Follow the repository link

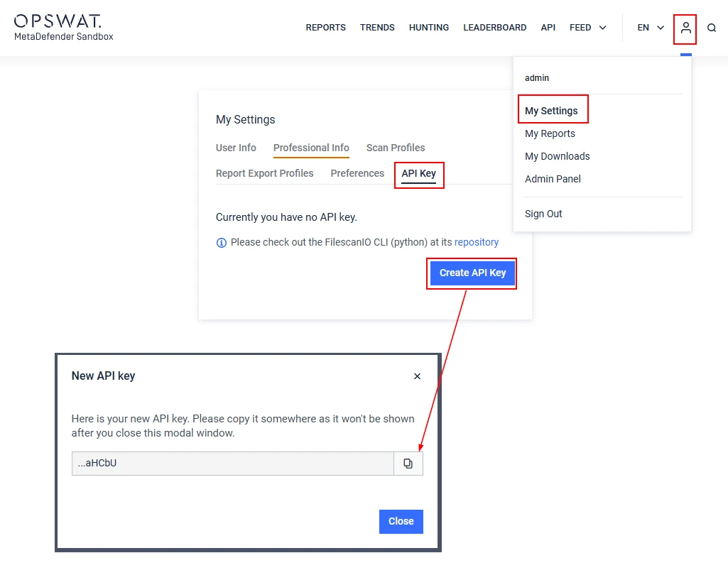477,242
